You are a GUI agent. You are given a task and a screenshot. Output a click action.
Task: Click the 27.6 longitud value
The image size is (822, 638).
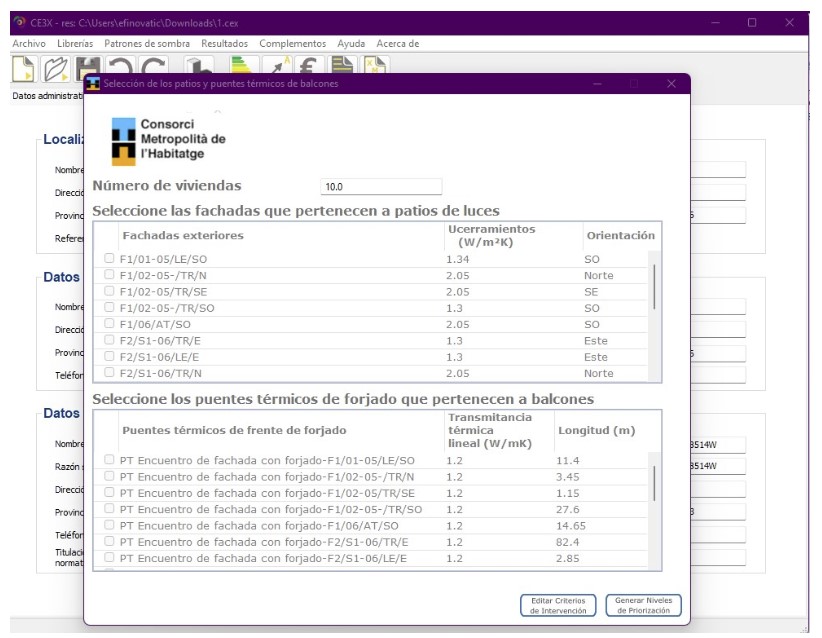click(567, 510)
